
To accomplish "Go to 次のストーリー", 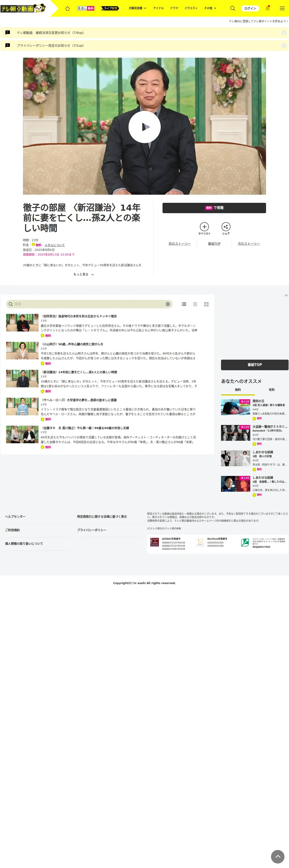I will click(249, 244).
